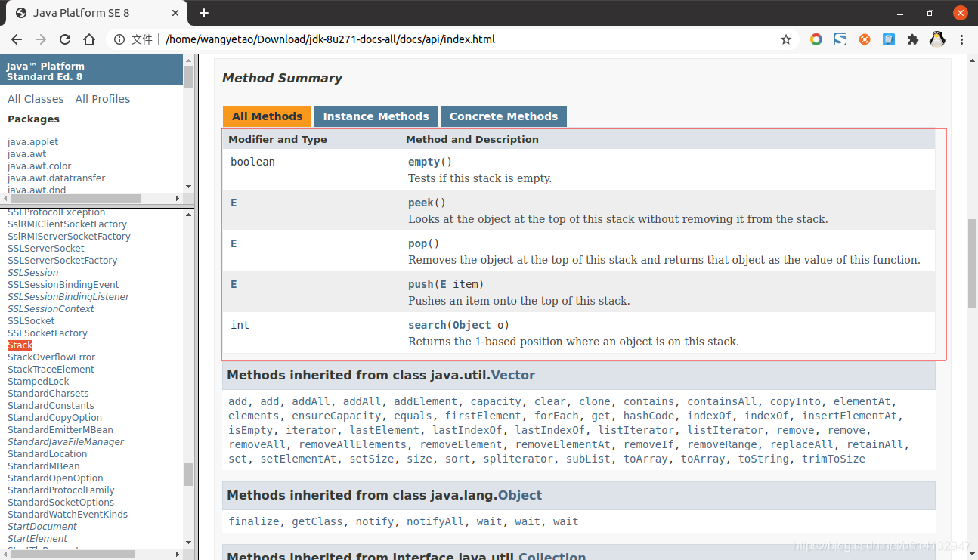Open the pop() method link

[418, 243]
